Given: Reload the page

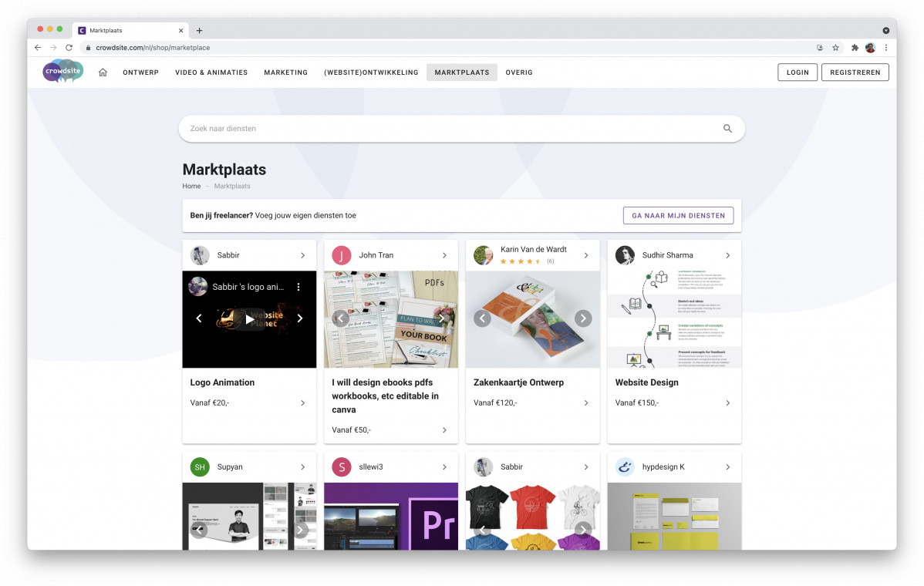Looking at the screenshot, I should click(69, 48).
